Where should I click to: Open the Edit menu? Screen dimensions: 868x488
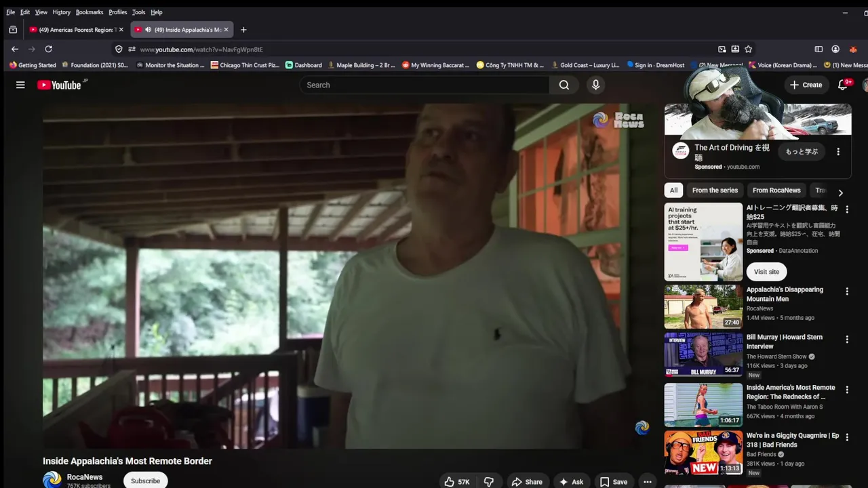pos(25,12)
